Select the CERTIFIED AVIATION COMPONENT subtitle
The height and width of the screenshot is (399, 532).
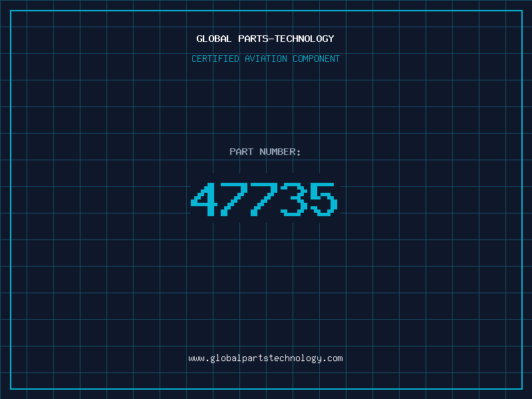(x=265, y=59)
